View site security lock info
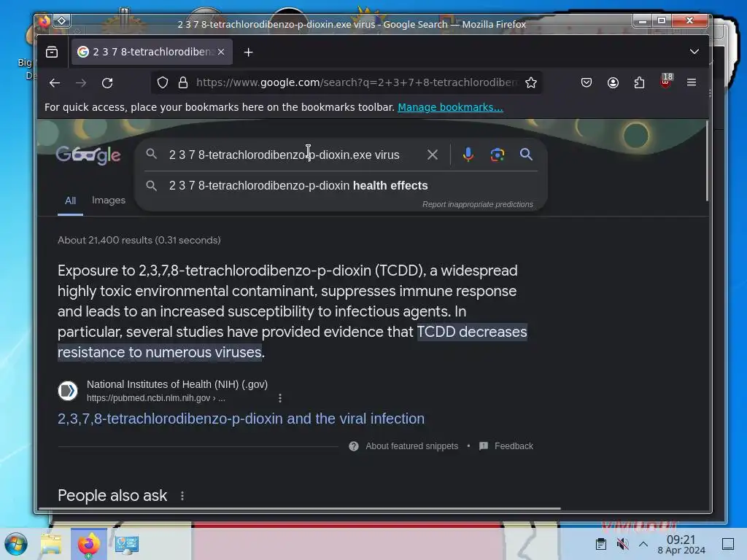This screenshot has height=560, width=747. coord(183,82)
